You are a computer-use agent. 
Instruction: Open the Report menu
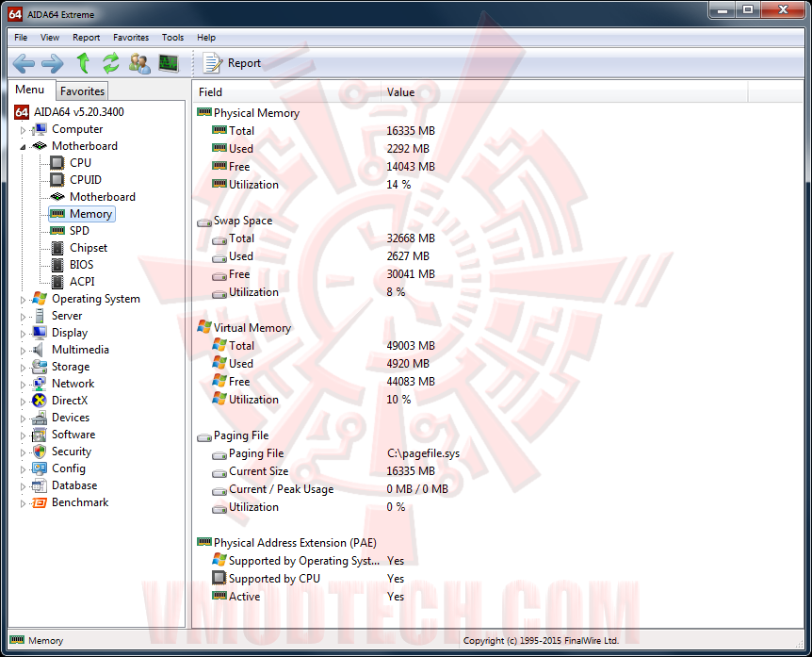click(x=86, y=38)
